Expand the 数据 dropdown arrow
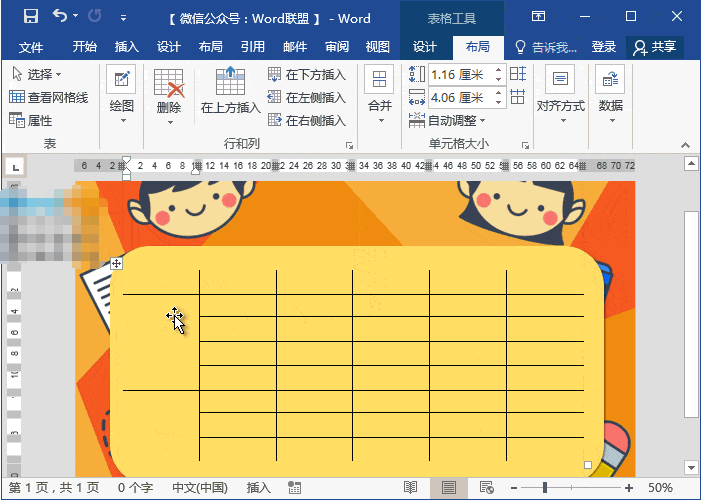Image resolution: width=701 pixels, height=501 pixels. (x=612, y=121)
